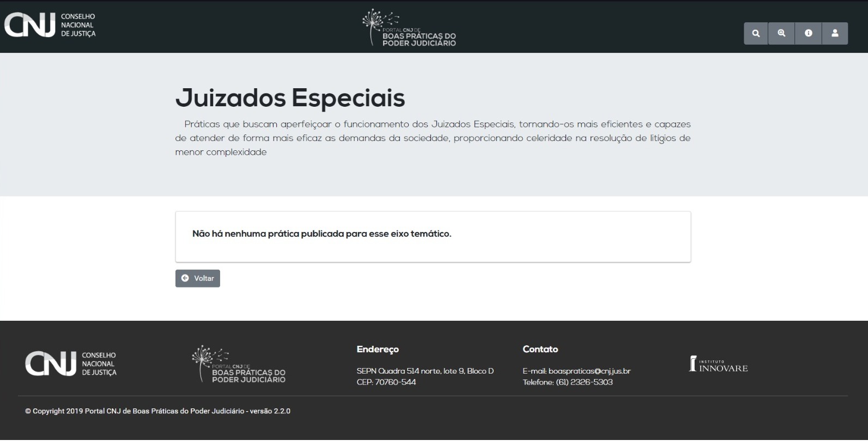Click the magnifying glass search icon
Viewport: 868px width, 446px height.
756,33
